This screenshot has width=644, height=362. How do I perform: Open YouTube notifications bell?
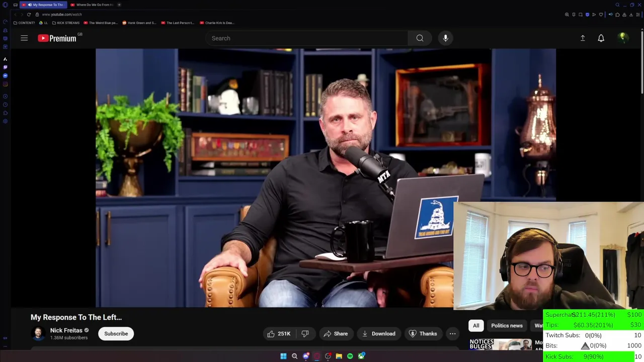pyautogui.click(x=601, y=38)
